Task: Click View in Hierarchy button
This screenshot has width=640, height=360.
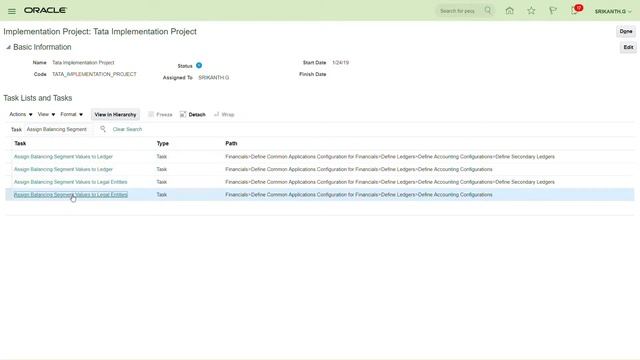Action: (115, 115)
